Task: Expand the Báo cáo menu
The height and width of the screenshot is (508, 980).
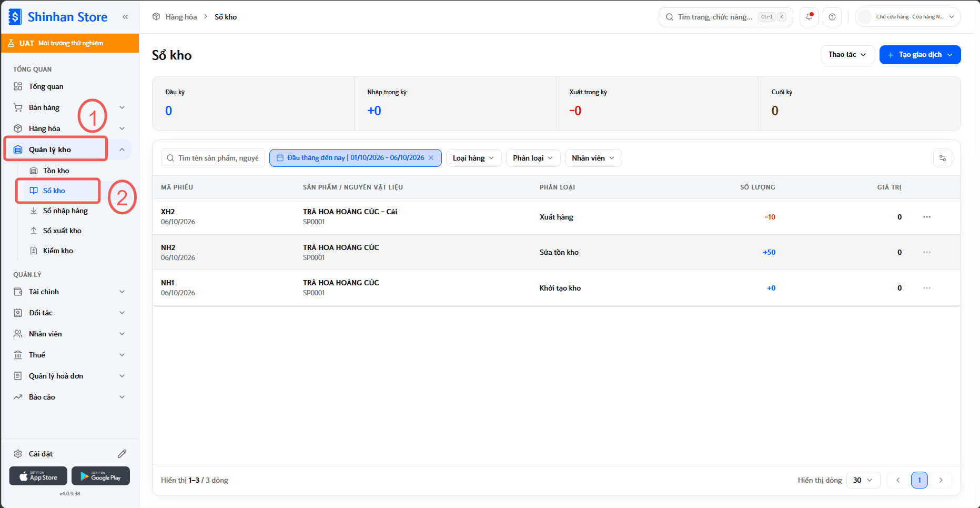Action: point(70,397)
